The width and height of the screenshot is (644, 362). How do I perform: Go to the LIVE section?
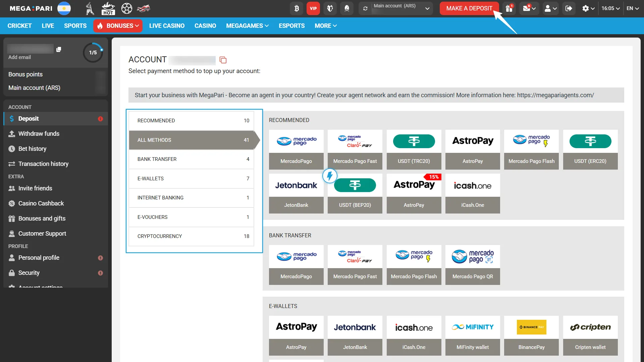pos(48,26)
